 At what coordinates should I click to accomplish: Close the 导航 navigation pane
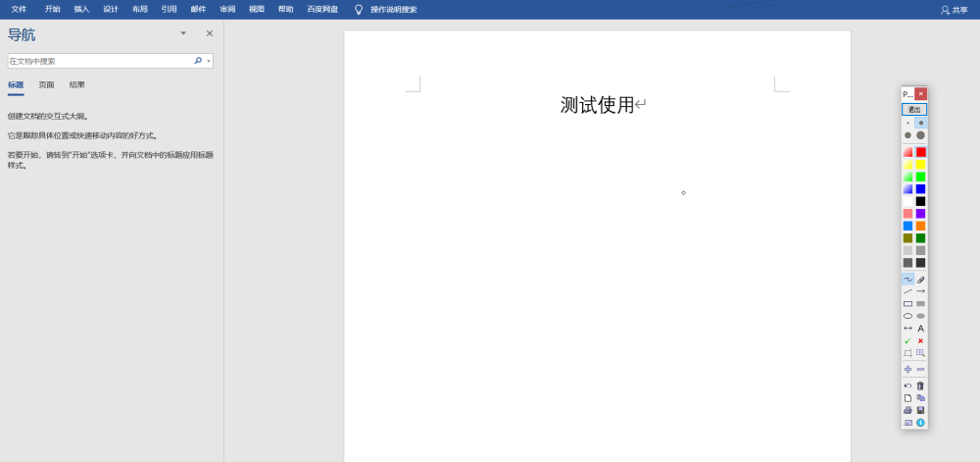coord(210,33)
